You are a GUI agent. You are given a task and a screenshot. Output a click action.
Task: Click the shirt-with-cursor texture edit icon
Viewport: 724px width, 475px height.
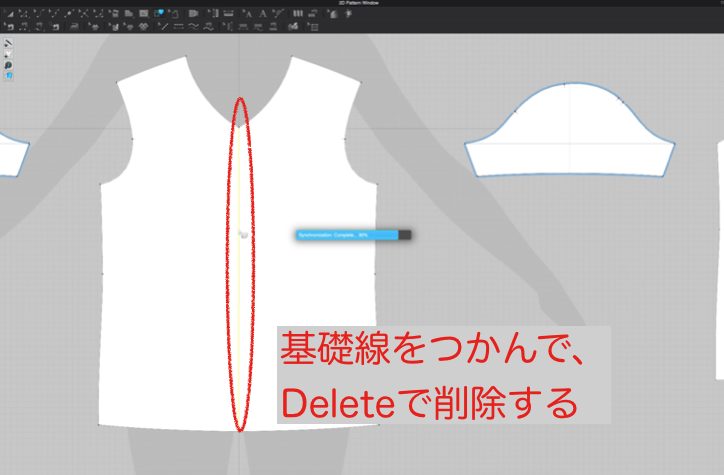tap(94, 27)
